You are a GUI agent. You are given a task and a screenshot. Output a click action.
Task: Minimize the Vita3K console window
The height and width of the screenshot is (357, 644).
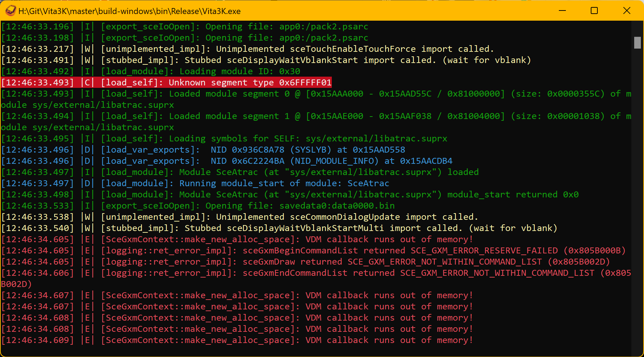click(562, 11)
